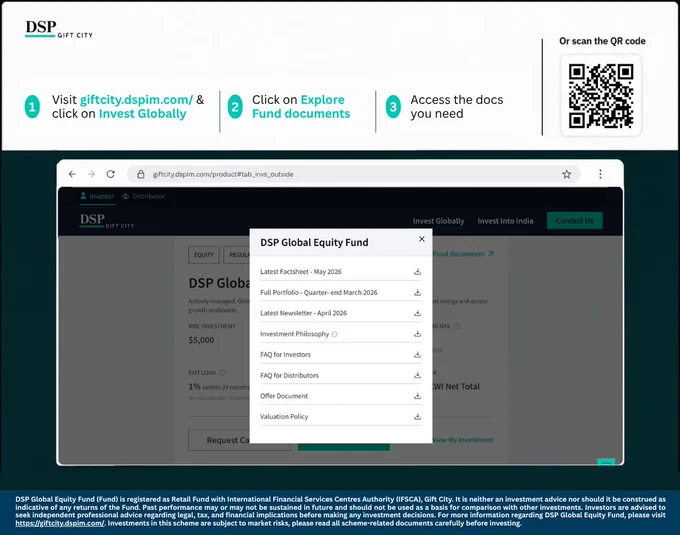Switch to the Distributor tab
This screenshot has height=535, width=680.
coord(144,196)
